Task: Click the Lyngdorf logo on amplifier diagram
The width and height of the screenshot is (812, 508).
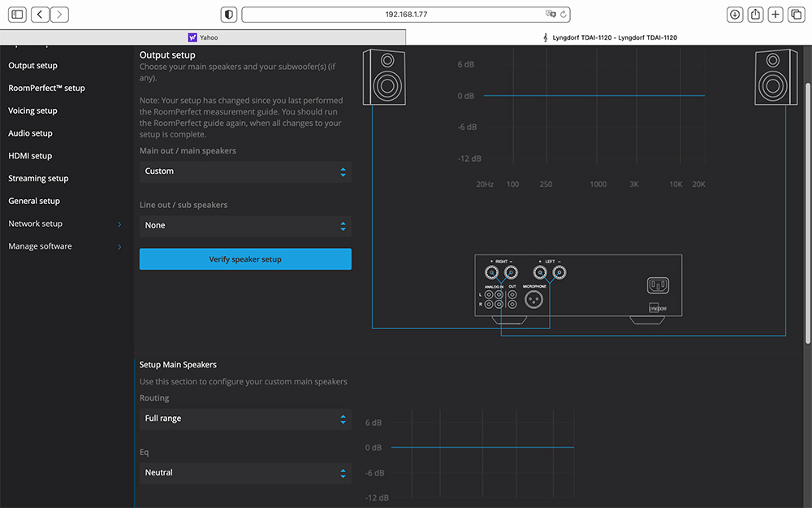Action: [658, 308]
